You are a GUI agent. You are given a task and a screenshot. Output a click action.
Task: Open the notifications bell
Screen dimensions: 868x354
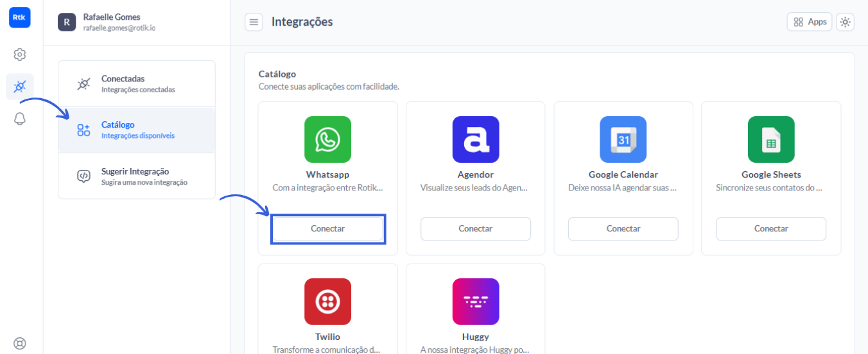click(x=20, y=119)
